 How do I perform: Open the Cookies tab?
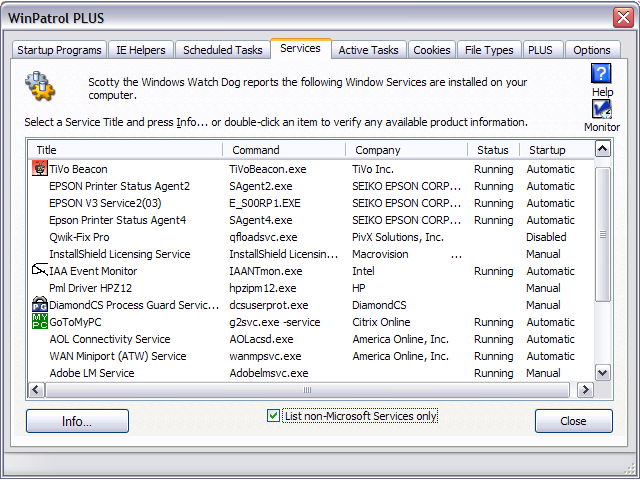[x=431, y=50]
